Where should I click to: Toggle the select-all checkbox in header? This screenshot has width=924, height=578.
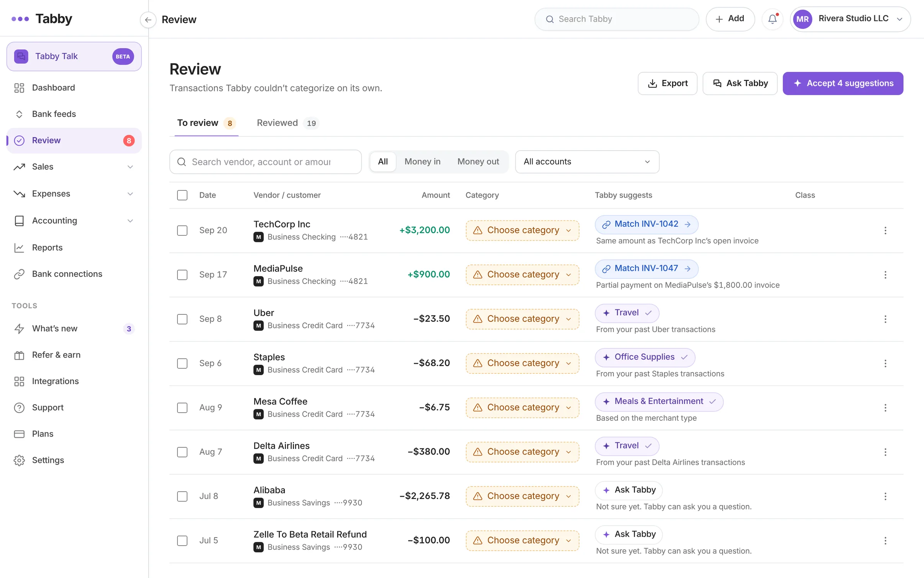[x=182, y=195]
